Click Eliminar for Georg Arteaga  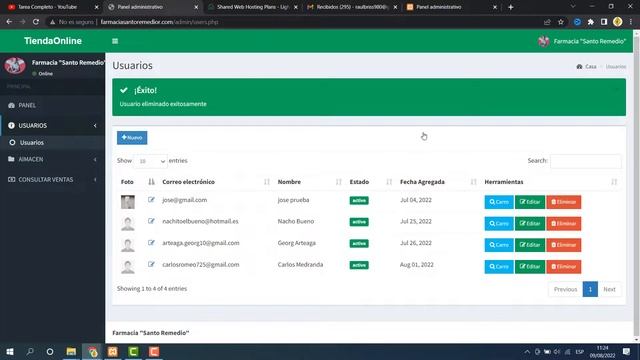click(x=564, y=245)
